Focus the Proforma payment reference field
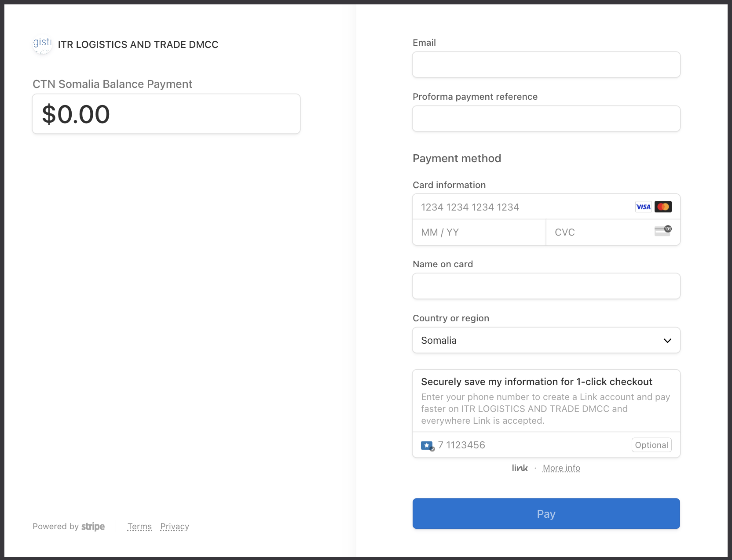This screenshot has height=560, width=732. 546,119
